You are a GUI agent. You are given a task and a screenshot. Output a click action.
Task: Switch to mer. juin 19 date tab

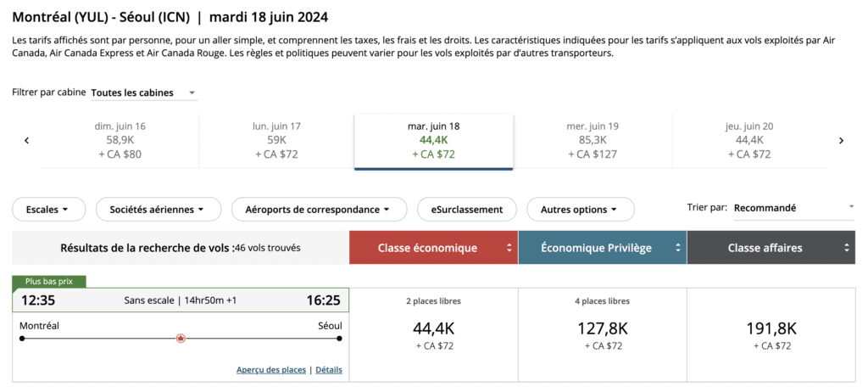click(x=593, y=140)
